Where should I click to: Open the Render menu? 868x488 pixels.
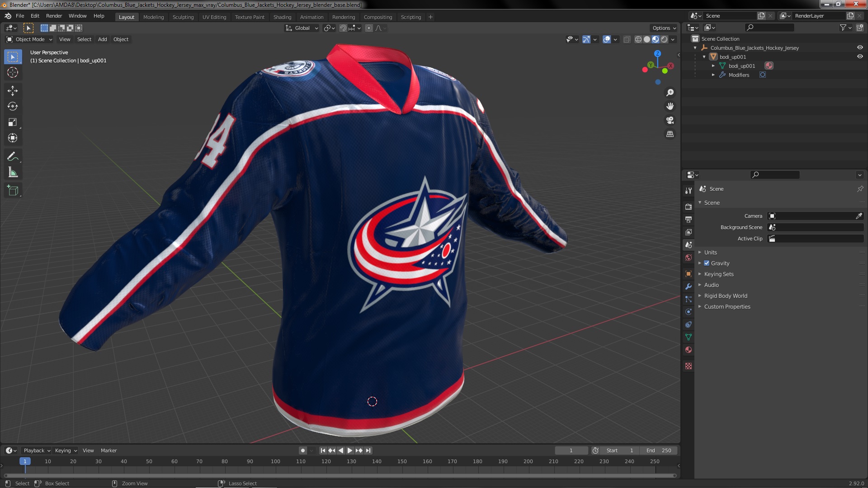pyautogui.click(x=54, y=16)
